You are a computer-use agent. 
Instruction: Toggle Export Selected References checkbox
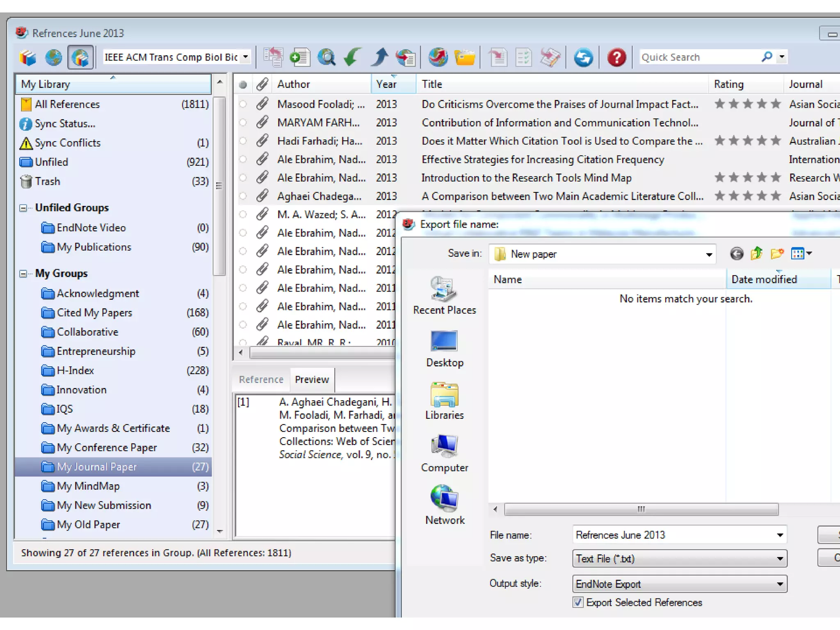[x=578, y=602]
